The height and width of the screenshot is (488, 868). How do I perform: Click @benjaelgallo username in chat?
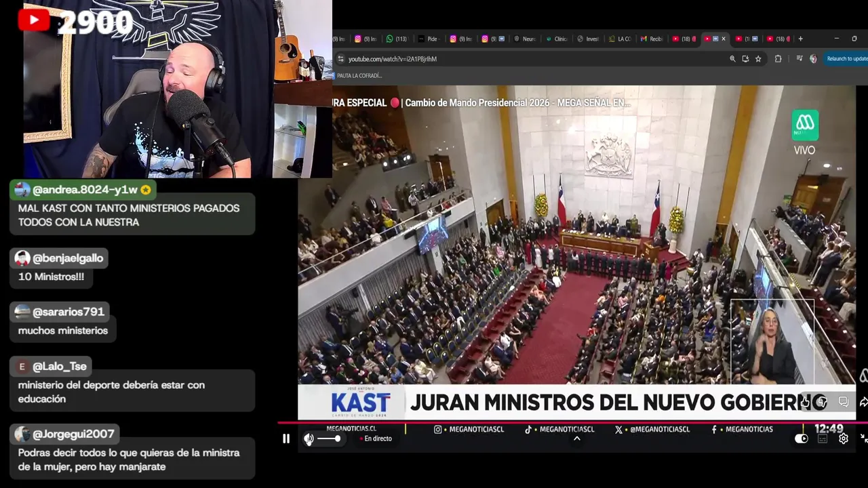[68, 258]
